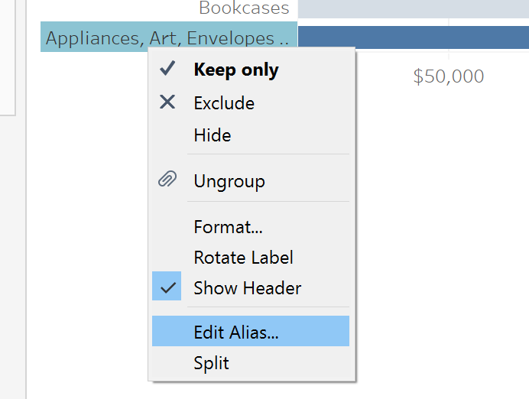Click the Exclude X icon

[167, 102]
